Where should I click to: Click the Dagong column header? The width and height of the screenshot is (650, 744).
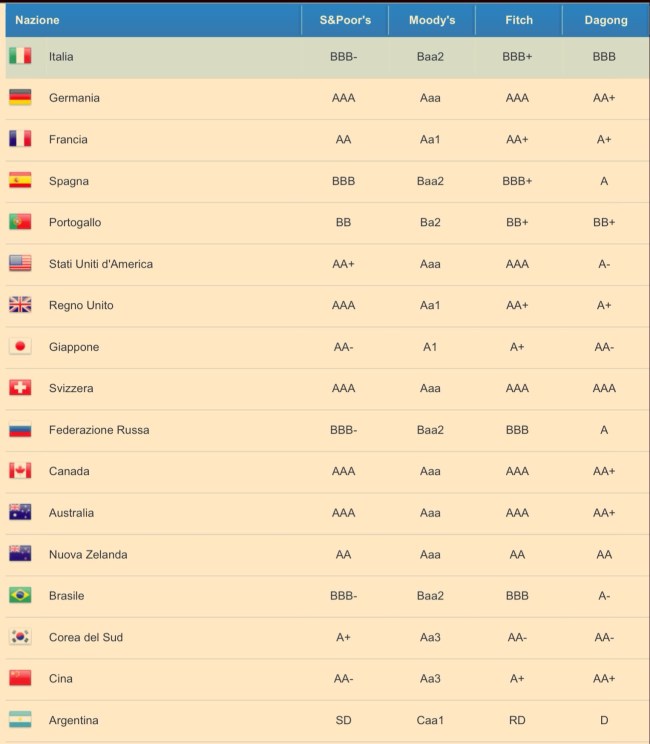pyautogui.click(x=605, y=20)
